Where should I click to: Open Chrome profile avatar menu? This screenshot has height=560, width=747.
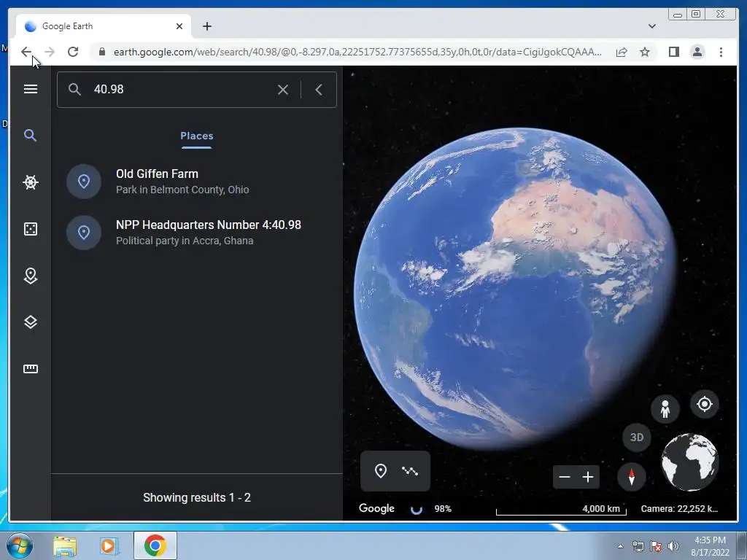click(x=697, y=52)
